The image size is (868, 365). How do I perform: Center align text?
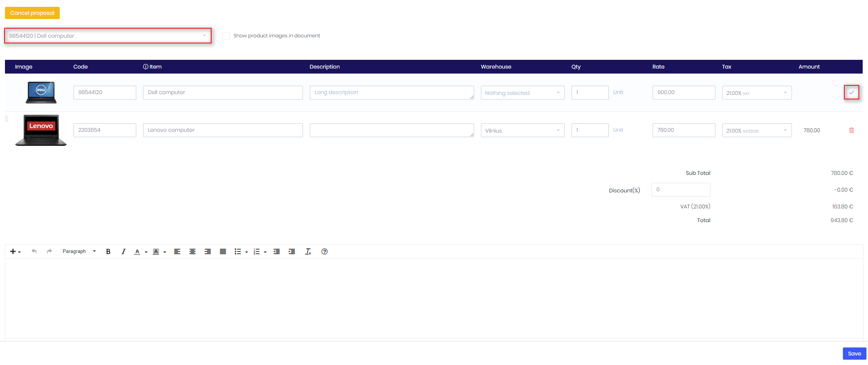pos(193,251)
